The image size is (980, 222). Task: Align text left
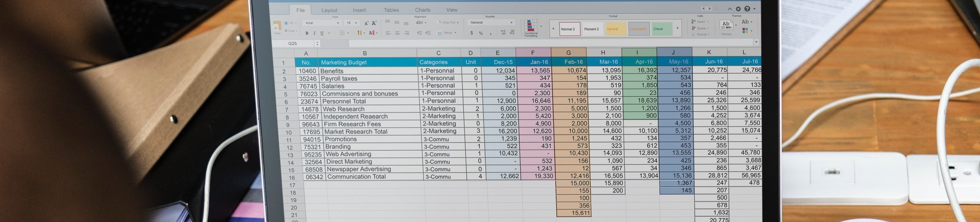point(388,33)
